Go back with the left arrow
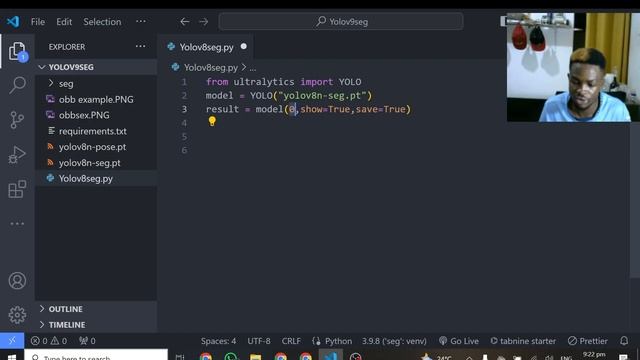This screenshot has width=640, height=360. pyautogui.click(x=185, y=22)
